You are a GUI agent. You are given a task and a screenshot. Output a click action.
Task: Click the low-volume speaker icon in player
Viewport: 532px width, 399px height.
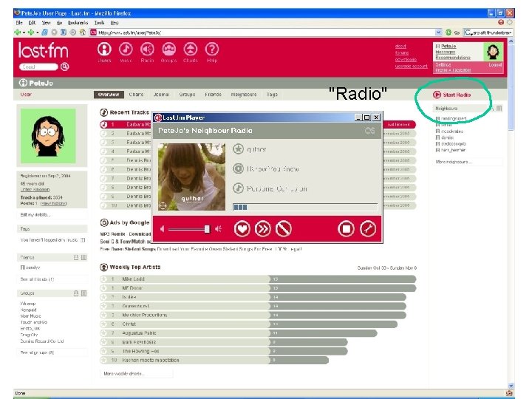pos(162,229)
